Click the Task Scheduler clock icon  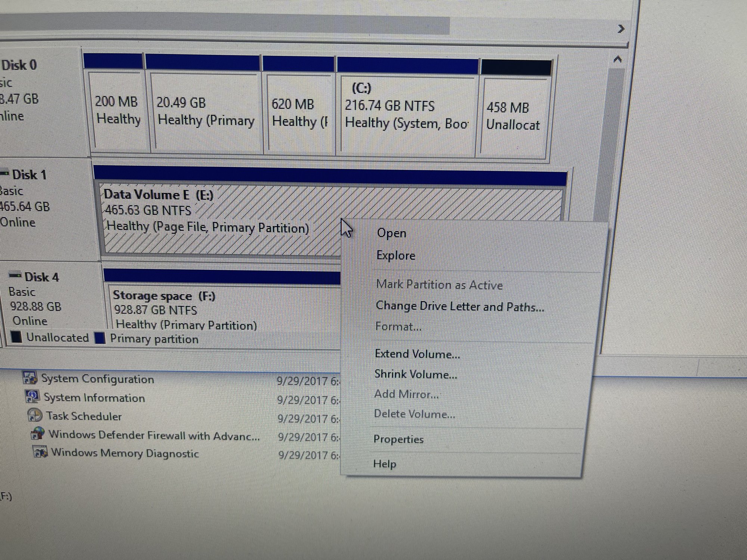tap(35, 415)
